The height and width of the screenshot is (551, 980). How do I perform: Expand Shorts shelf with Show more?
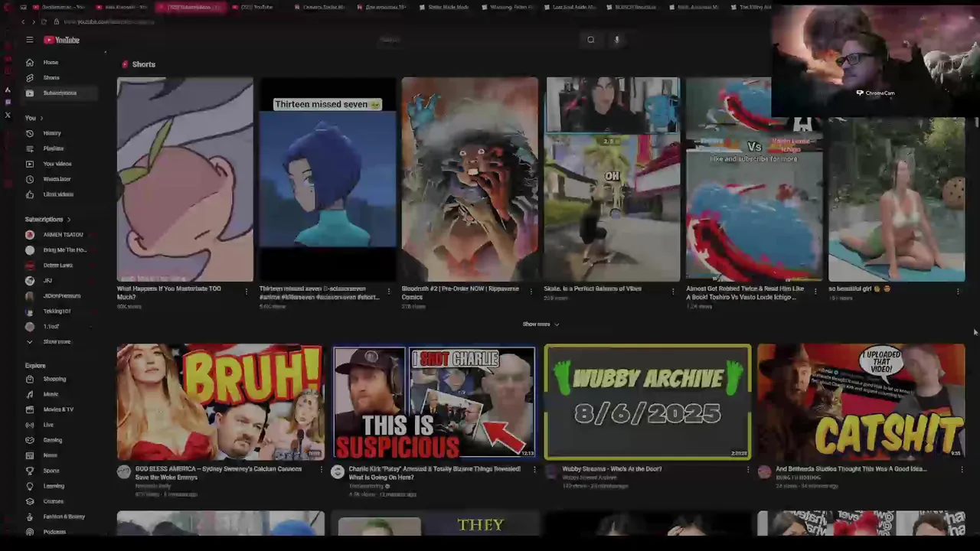[x=541, y=324]
